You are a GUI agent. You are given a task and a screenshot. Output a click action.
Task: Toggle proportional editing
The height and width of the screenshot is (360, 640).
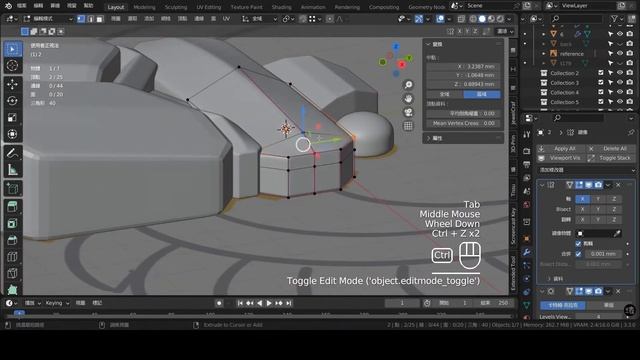(x=330, y=19)
